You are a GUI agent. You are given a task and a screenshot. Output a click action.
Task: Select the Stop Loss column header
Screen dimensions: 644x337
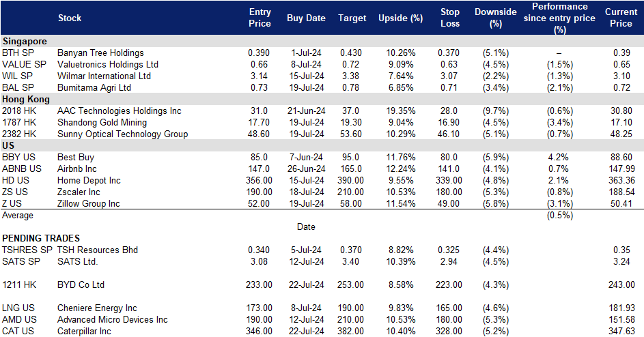(450, 18)
